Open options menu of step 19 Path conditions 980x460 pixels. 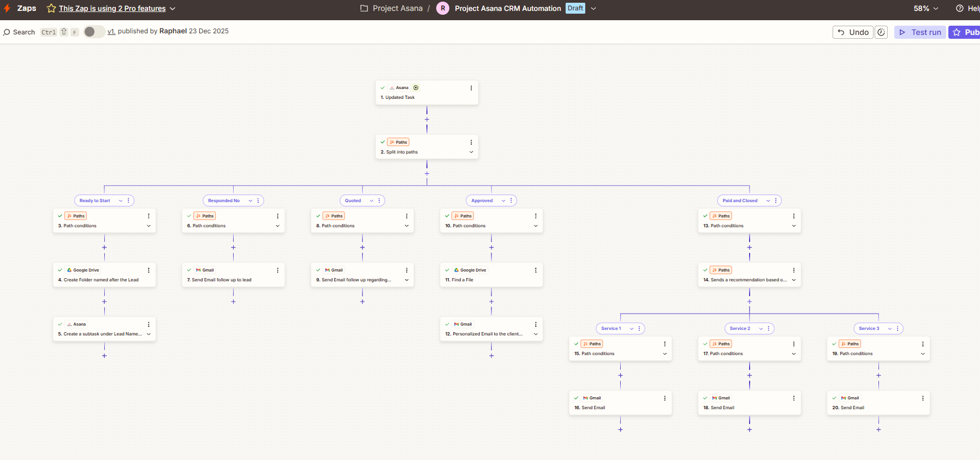pyautogui.click(x=923, y=344)
